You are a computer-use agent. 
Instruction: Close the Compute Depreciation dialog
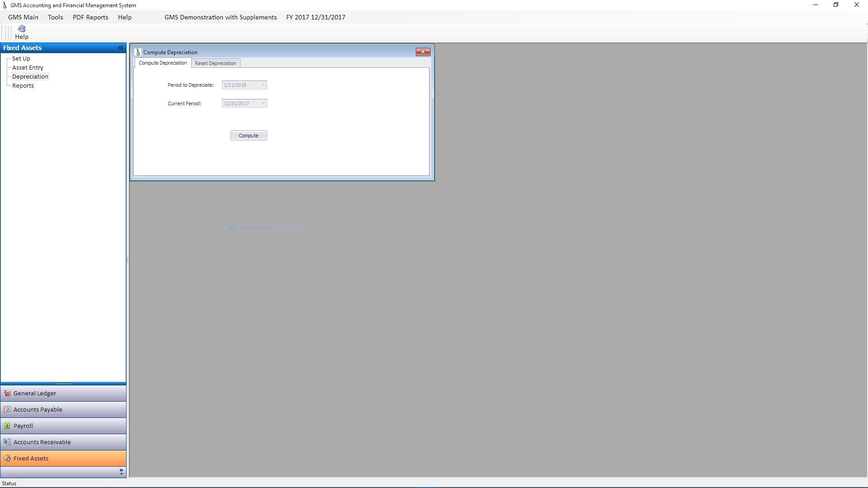coord(423,52)
